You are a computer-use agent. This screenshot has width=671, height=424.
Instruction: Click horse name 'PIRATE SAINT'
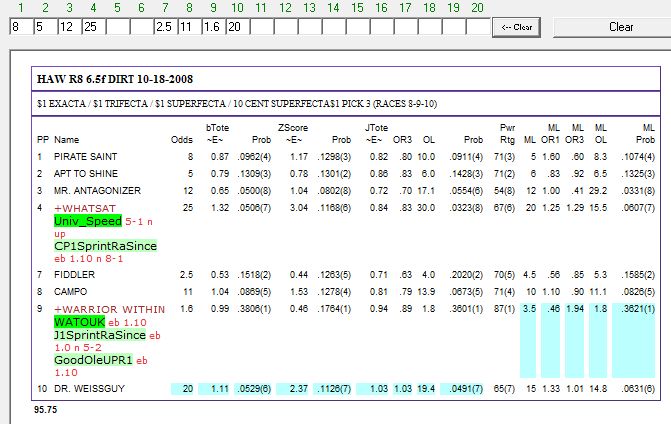[x=85, y=157]
